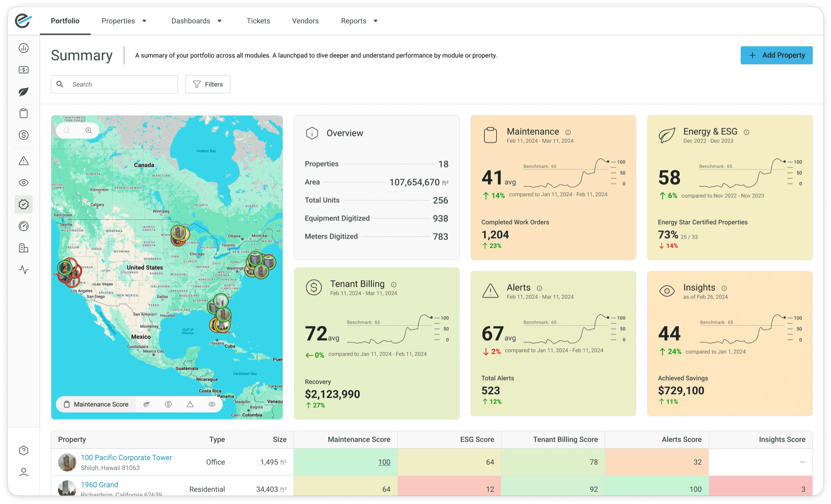The image size is (831, 504).
Task: Zoom out on the map
Action: tap(67, 130)
